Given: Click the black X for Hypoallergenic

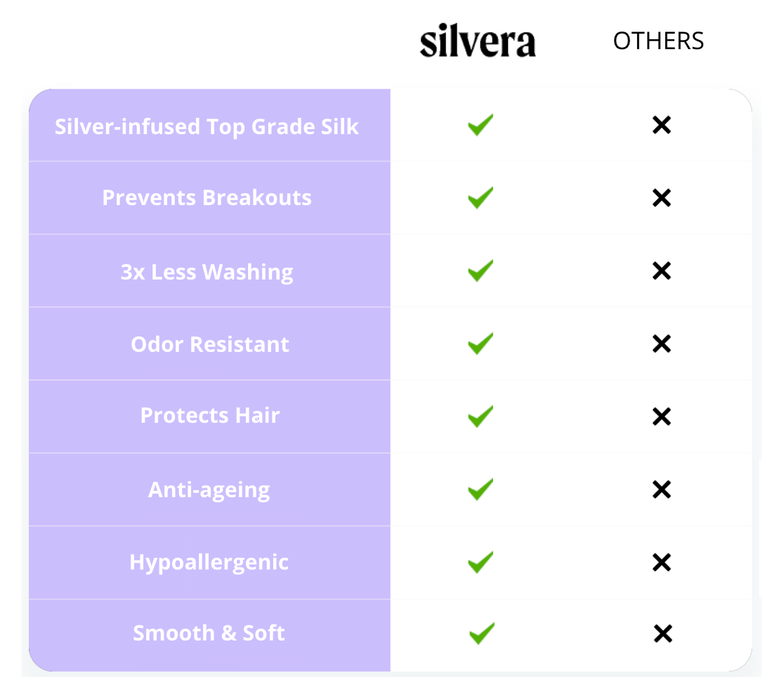Looking at the screenshot, I should pyautogui.click(x=662, y=563).
